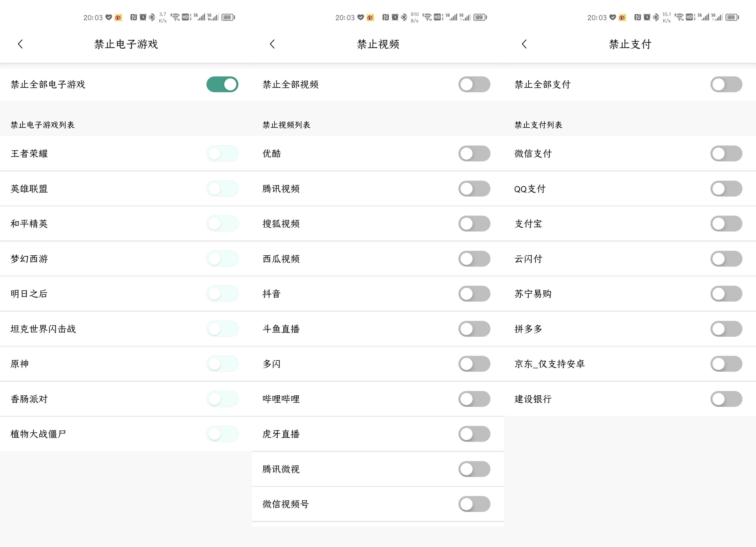
Task: Select the 王者荣耀 row label
Action: [29, 154]
